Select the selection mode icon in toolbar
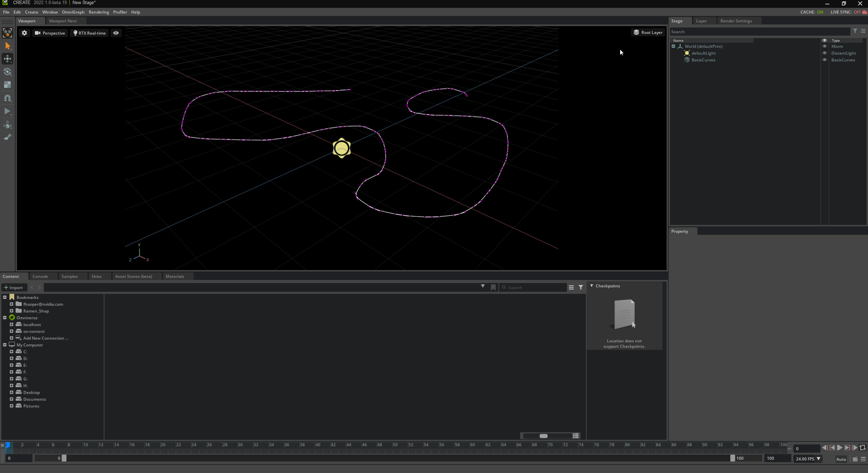Image resolution: width=868 pixels, height=473 pixels. [x=7, y=33]
